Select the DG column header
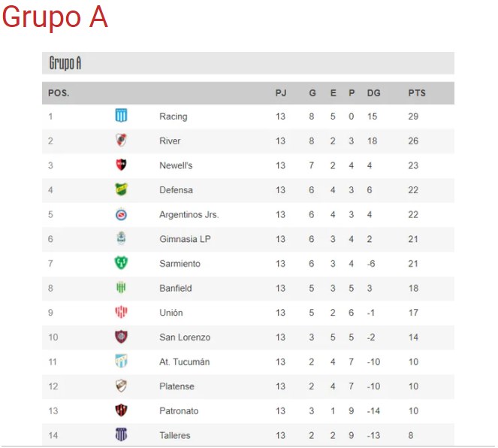Image resolution: width=498 pixels, height=448 pixels. (373, 93)
